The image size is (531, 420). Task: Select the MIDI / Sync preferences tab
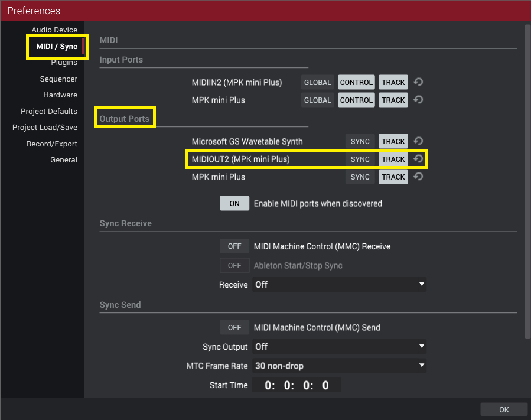pos(57,47)
